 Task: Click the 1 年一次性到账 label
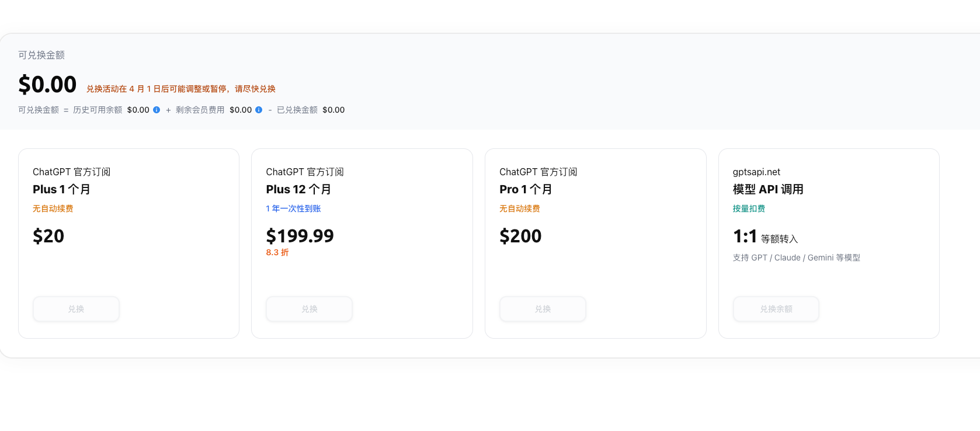[x=293, y=208]
